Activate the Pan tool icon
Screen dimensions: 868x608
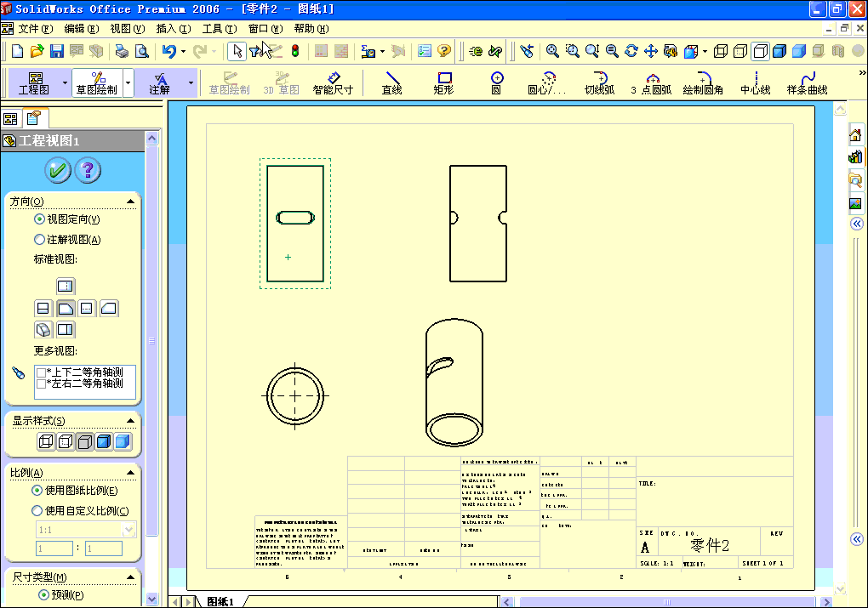(x=651, y=52)
